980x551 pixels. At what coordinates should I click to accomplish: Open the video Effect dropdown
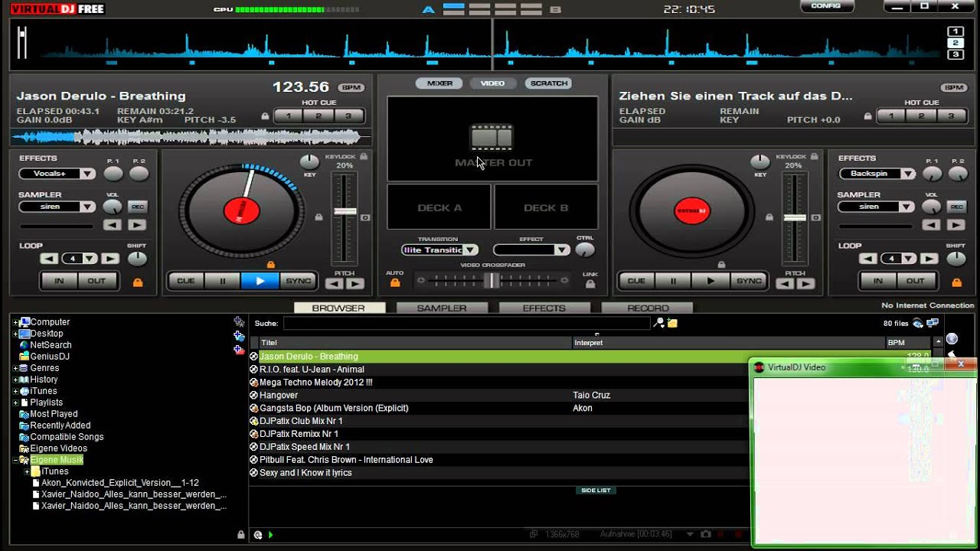point(562,250)
